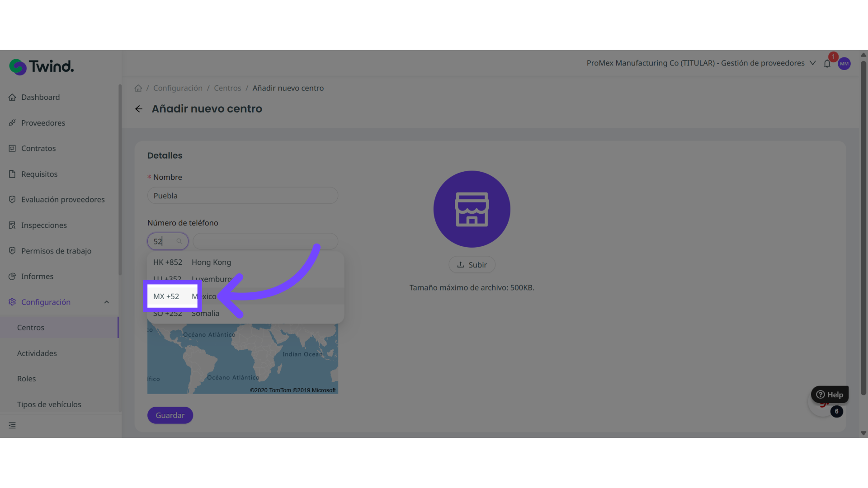Choose HK +852 Hong Kong from the list
This screenshot has width=868, height=488.
[192, 262]
